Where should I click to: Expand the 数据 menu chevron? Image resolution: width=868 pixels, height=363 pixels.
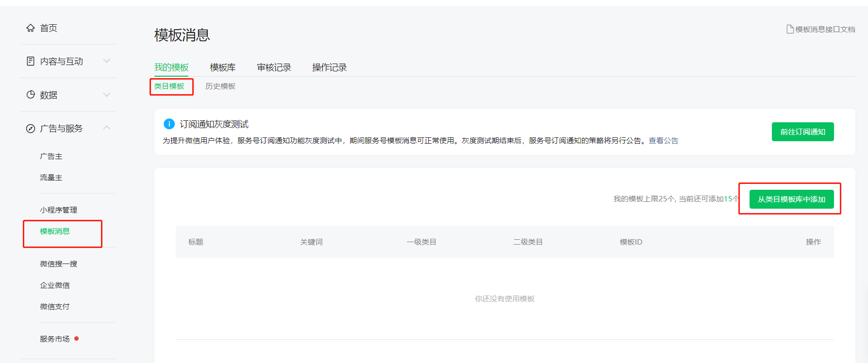coord(107,95)
